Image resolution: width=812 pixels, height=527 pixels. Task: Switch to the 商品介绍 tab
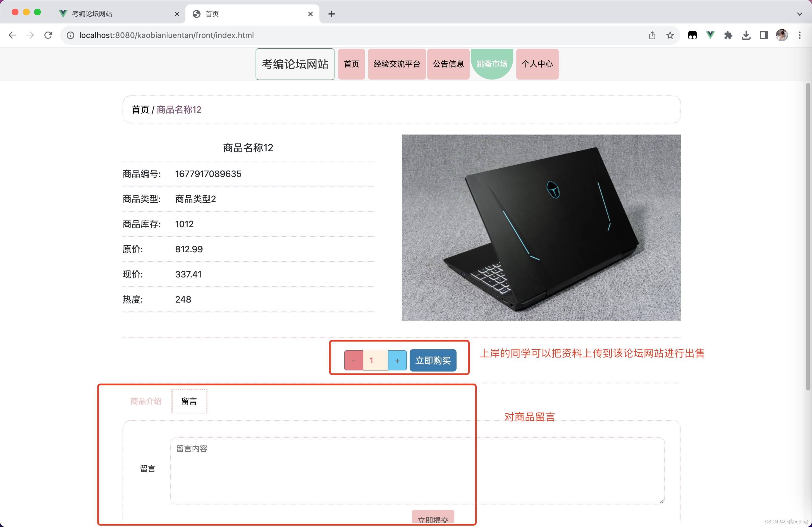click(146, 401)
